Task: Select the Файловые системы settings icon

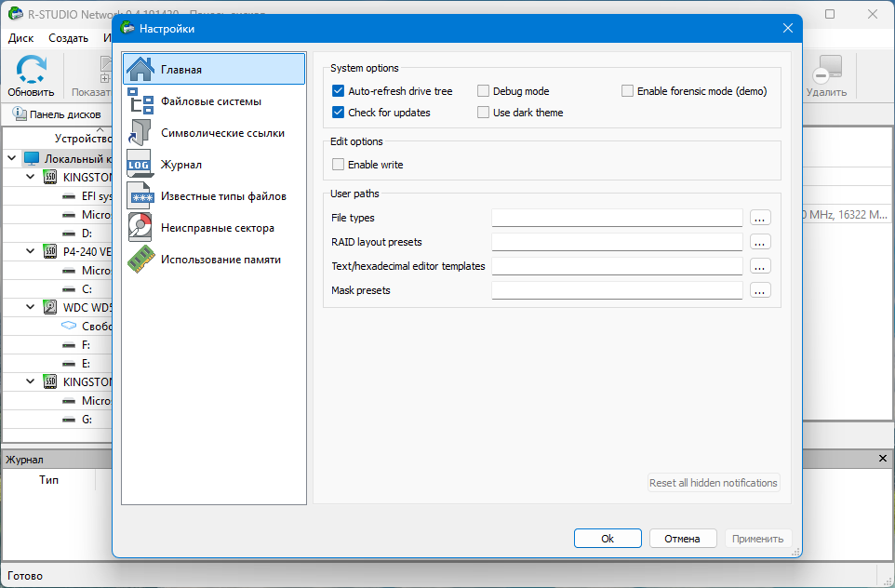Action: coord(140,101)
